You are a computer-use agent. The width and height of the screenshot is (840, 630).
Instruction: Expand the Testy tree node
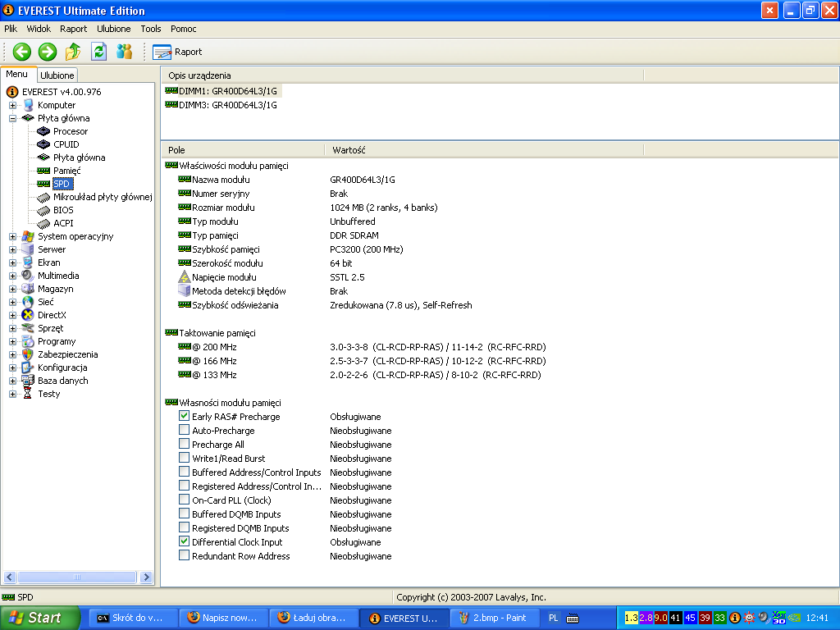pos(13,395)
